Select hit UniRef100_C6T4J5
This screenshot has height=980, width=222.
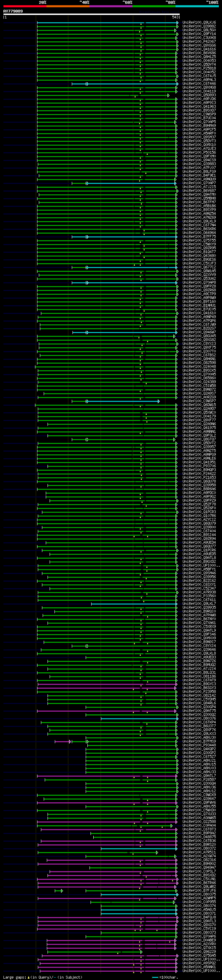[x=199, y=76]
